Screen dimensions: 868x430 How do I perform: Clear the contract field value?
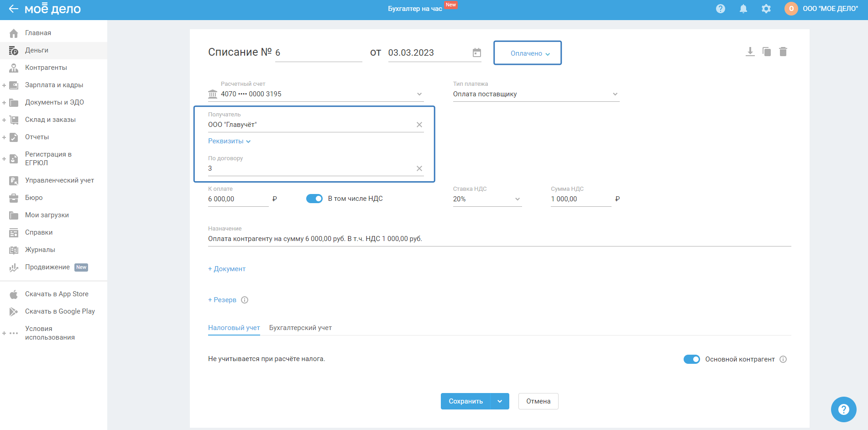pyautogui.click(x=419, y=168)
